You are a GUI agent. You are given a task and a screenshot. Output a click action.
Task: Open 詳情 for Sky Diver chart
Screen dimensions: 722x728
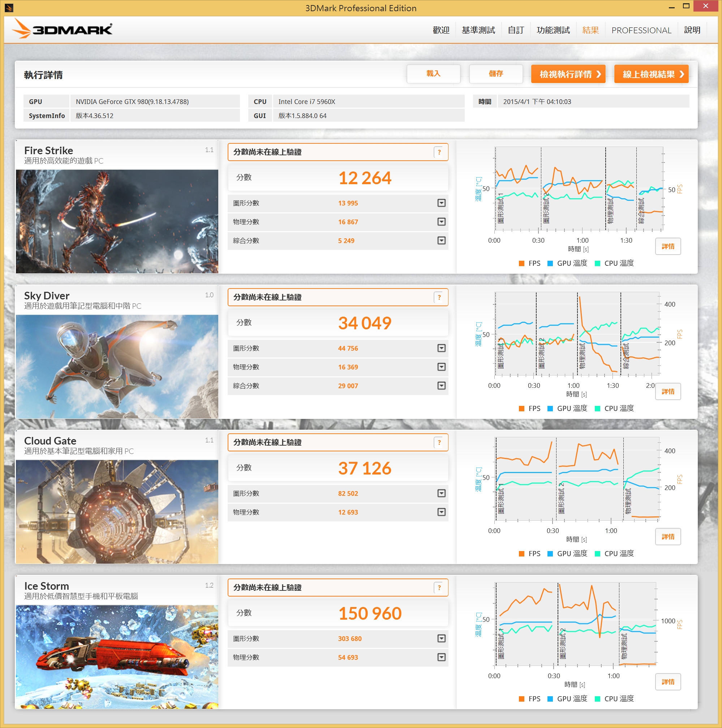point(668,391)
